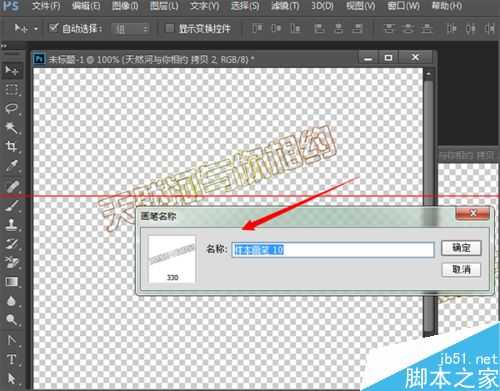Select the Move tool in the toolbox

[x=12, y=70]
